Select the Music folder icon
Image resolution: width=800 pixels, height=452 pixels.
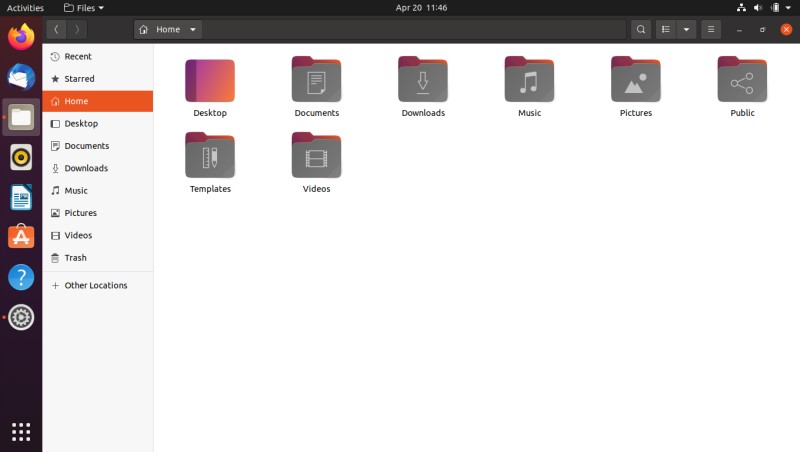[529, 80]
